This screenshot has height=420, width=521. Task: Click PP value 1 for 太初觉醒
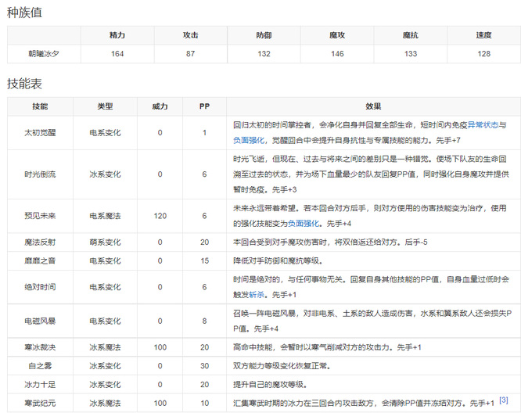coord(204,133)
